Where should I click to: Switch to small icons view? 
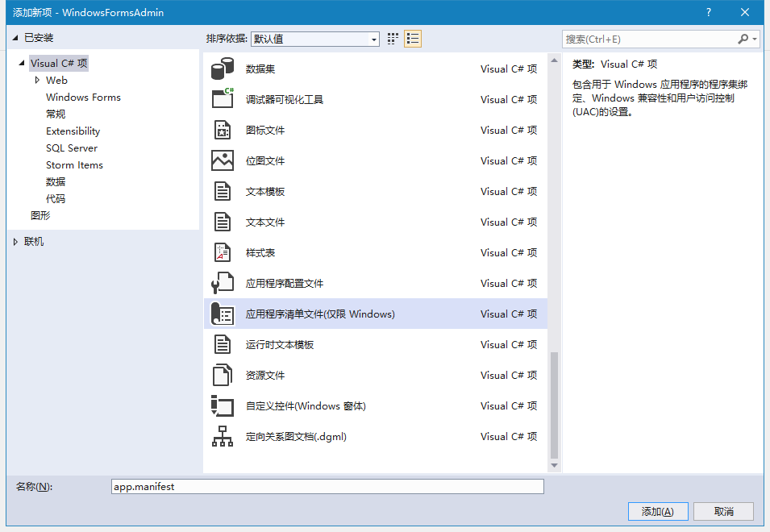tap(393, 38)
